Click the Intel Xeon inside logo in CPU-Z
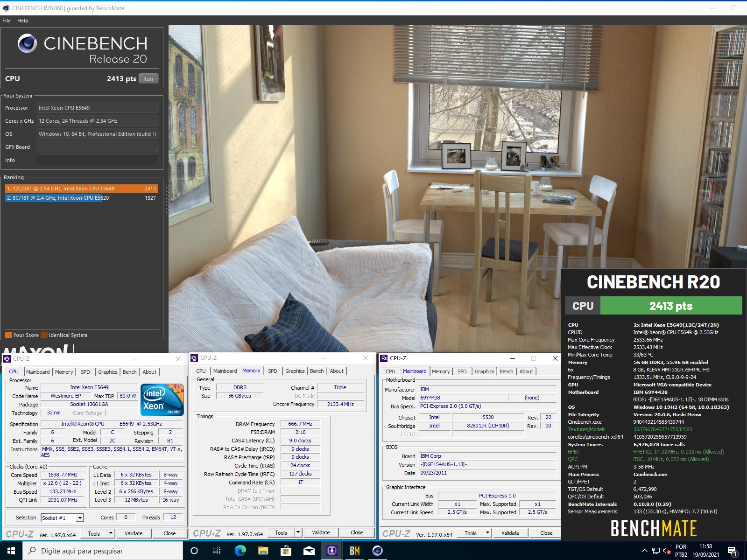Viewport: 747px width, 560px height. coord(162,399)
